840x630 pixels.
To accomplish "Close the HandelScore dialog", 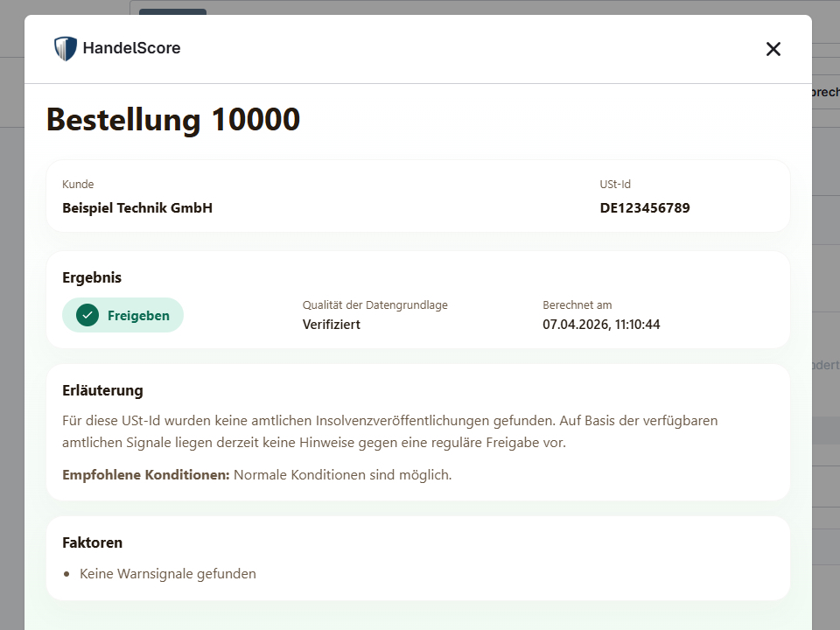I will tap(773, 49).
